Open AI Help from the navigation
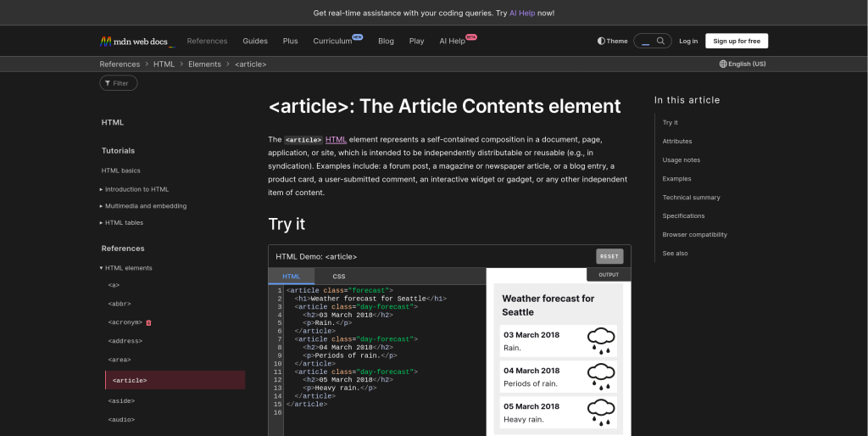Viewport: 868px width, 436px height. (453, 41)
